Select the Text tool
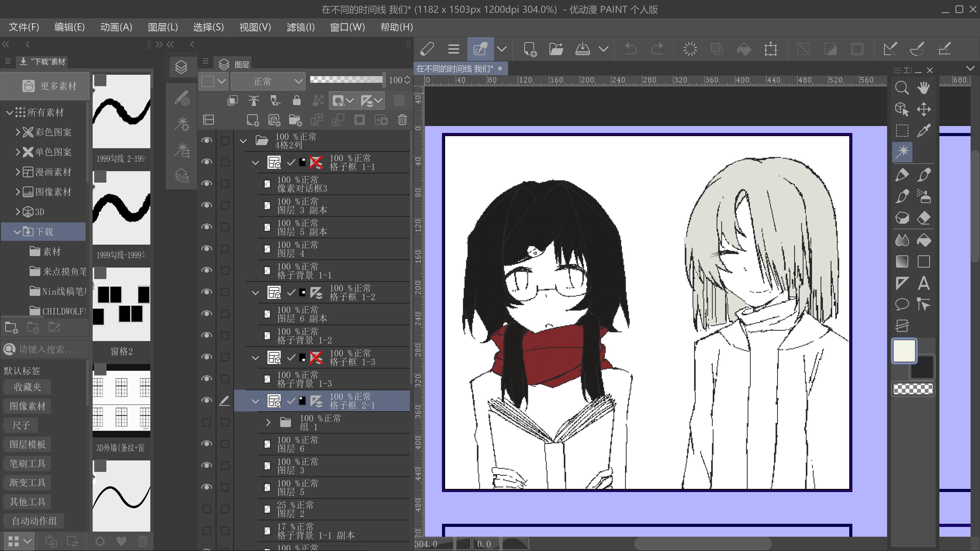Viewport: 980px width, 551px height. click(924, 283)
